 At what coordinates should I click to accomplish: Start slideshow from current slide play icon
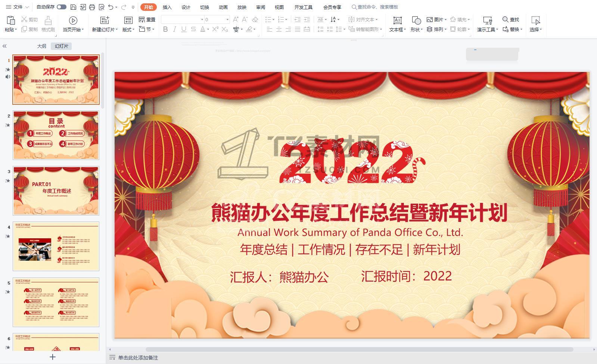(73, 20)
